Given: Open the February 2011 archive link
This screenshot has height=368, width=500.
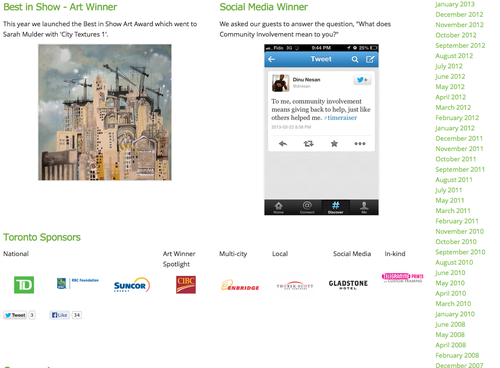Looking at the screenshot, I should click(x=457, y=221).
